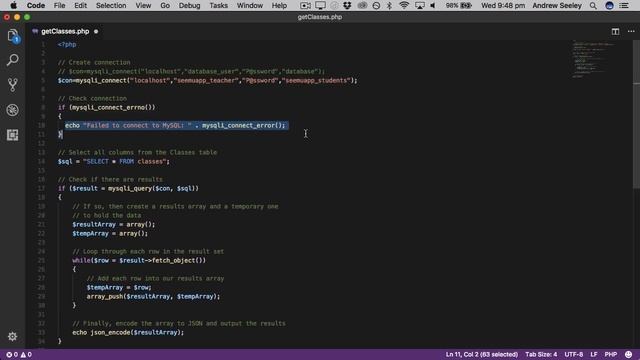Open the Siri menu bar icon
640x360 pixels.
point(609,6)
